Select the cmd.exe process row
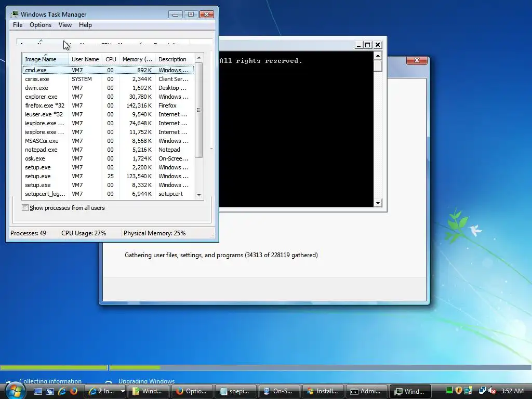The image size is (532, 399). click(x=108, y=70)
